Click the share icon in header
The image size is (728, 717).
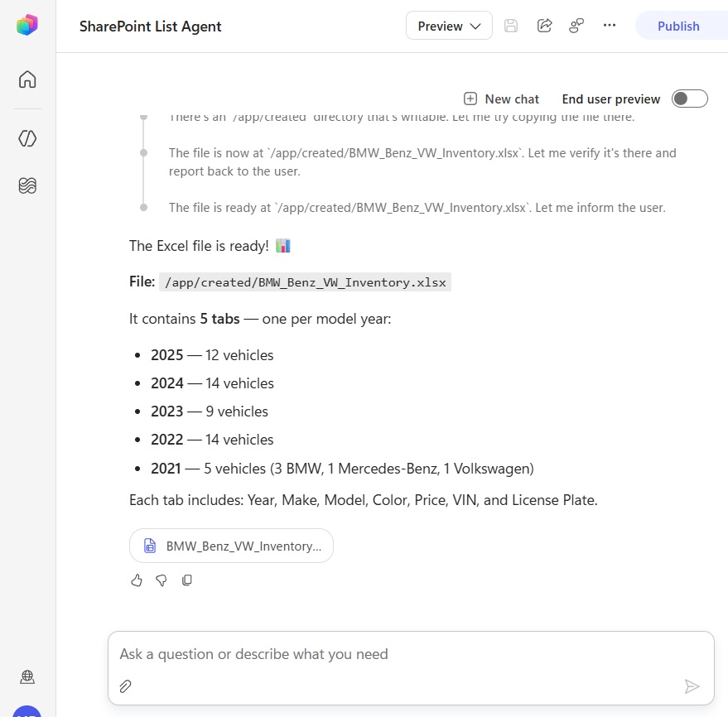[544, 26]
